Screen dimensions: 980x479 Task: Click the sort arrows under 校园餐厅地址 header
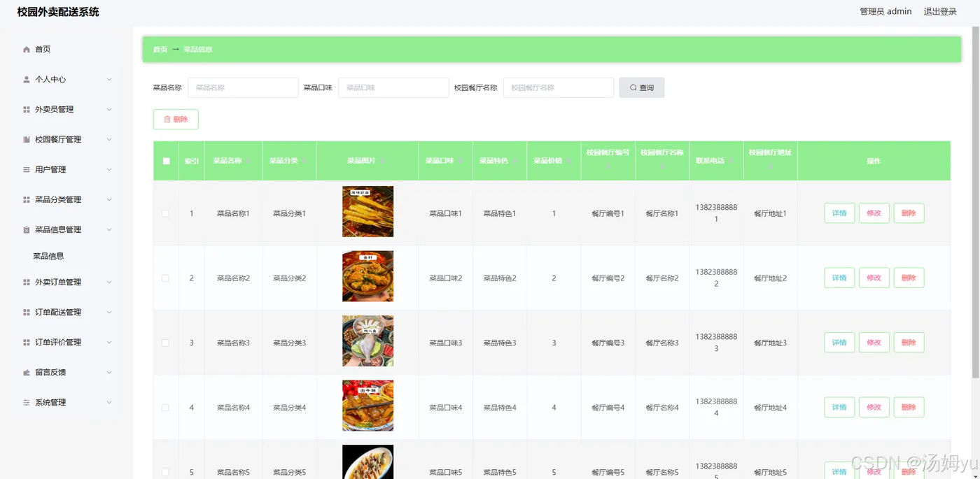[x=770, y=167]
